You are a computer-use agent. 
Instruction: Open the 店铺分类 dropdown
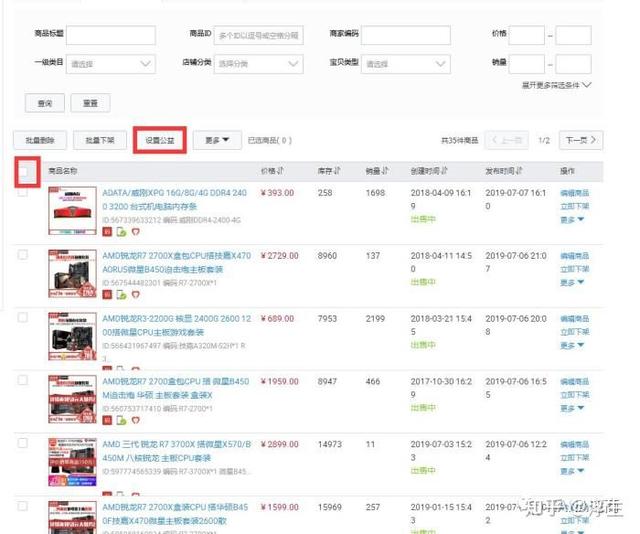(258, 64)
